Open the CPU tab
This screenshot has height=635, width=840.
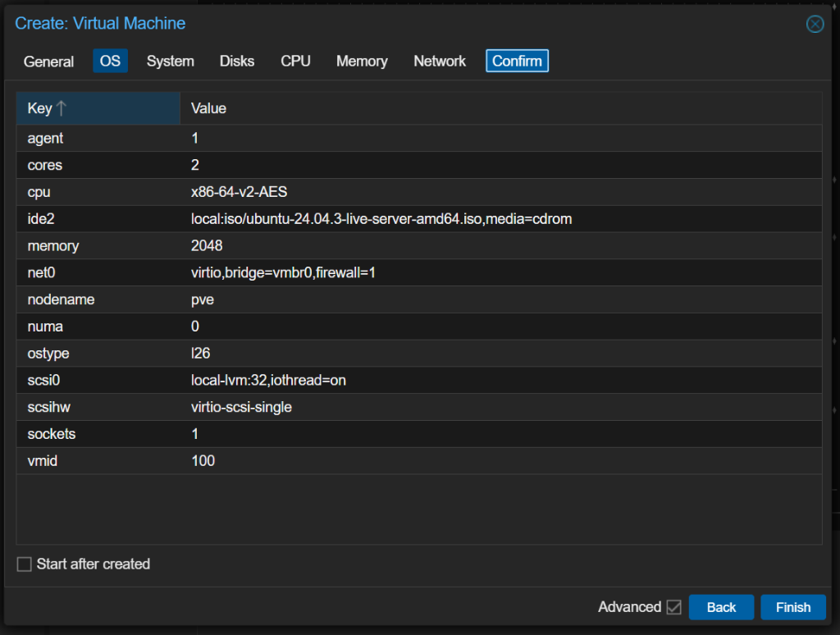point(295,61)
